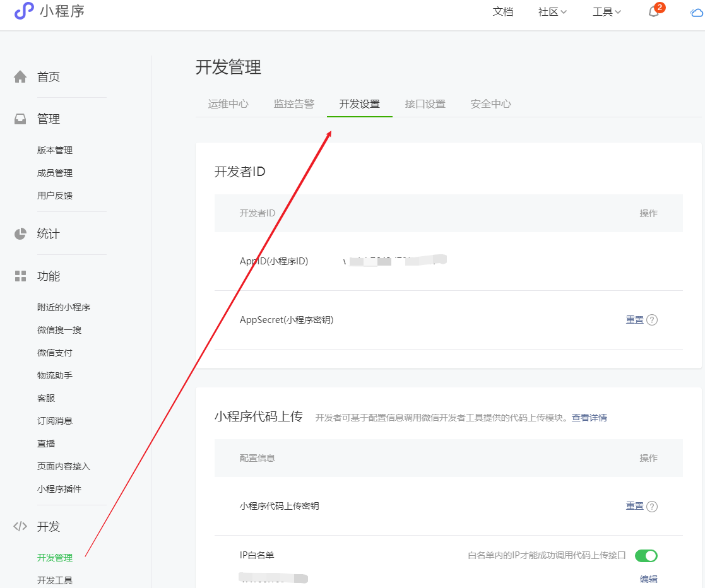This screenshot has height=588, width=705.
Task: Click help icon next to 上传密钥 重置
Action: [x=652, y=506]
